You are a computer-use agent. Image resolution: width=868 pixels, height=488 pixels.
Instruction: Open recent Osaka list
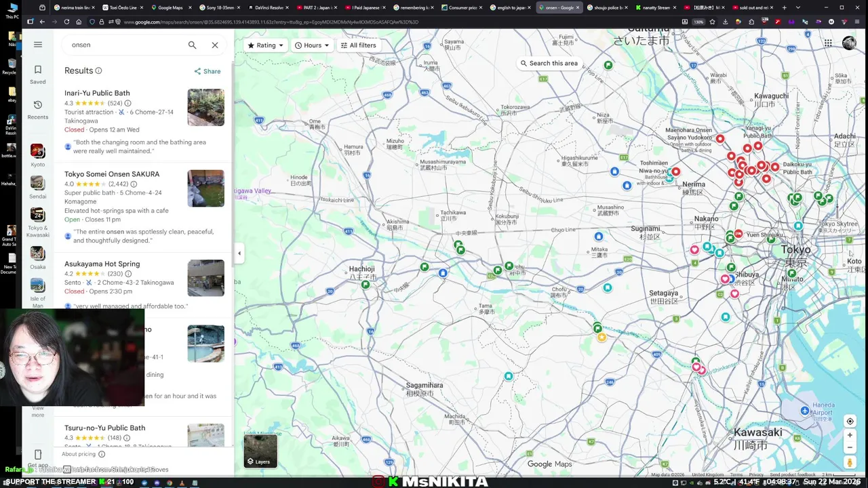tap(38, 258)
